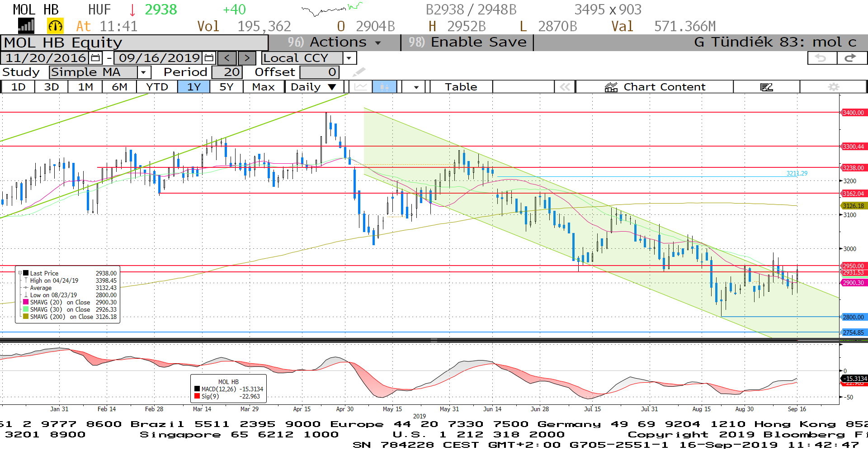
Task: Click the 3300.44 price level label
Action: click(853, 147)
